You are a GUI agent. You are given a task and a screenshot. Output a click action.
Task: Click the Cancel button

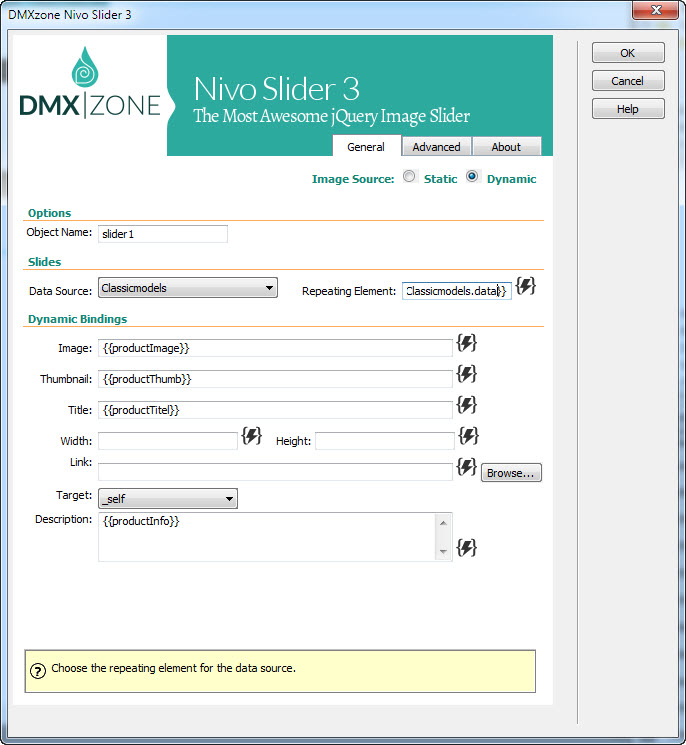click(628, 81)
